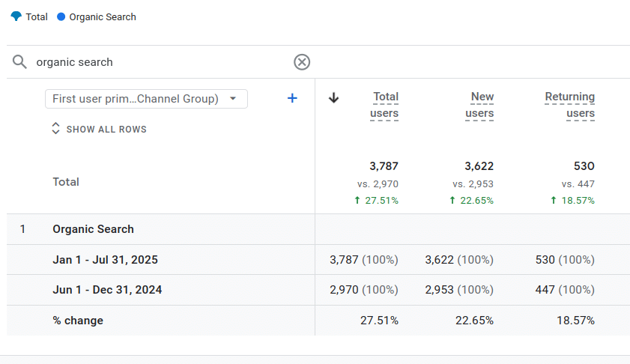This screenshot has height=364, width=630.
Task: Sort by the Returning users column header
Action: click(570, 105)
